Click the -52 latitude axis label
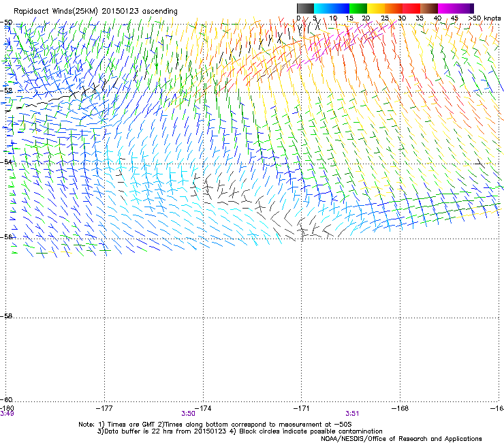 [6, 91]
